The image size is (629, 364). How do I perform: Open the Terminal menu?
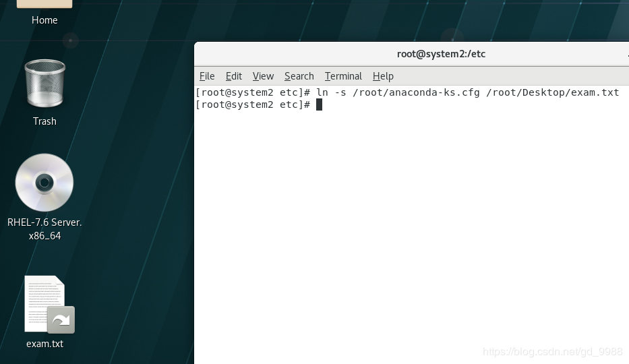[343, 76]
